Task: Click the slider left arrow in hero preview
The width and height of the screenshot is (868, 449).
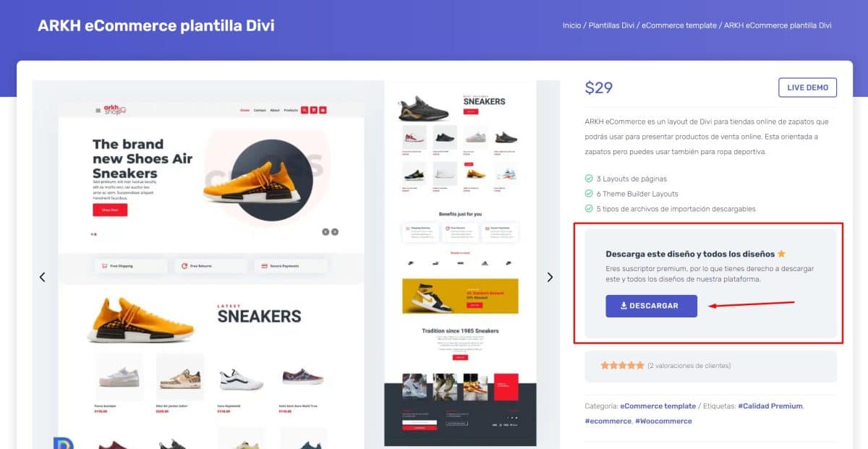Action: 325,231
